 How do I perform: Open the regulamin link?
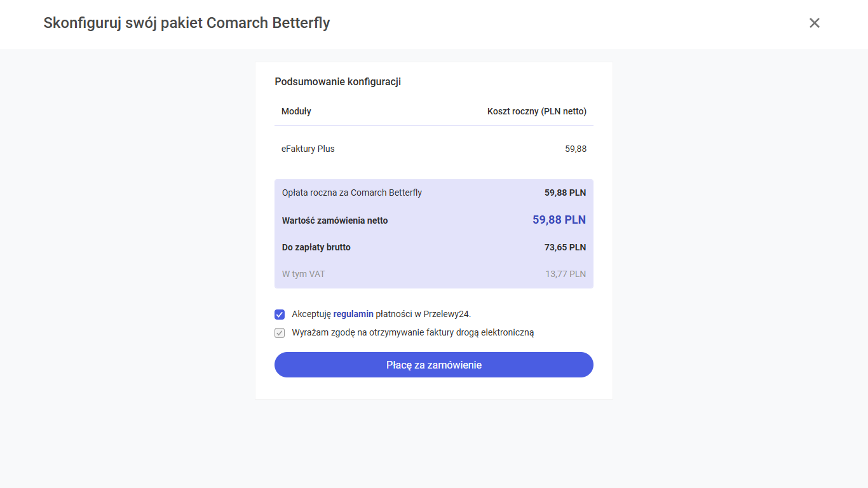(353, 314)
